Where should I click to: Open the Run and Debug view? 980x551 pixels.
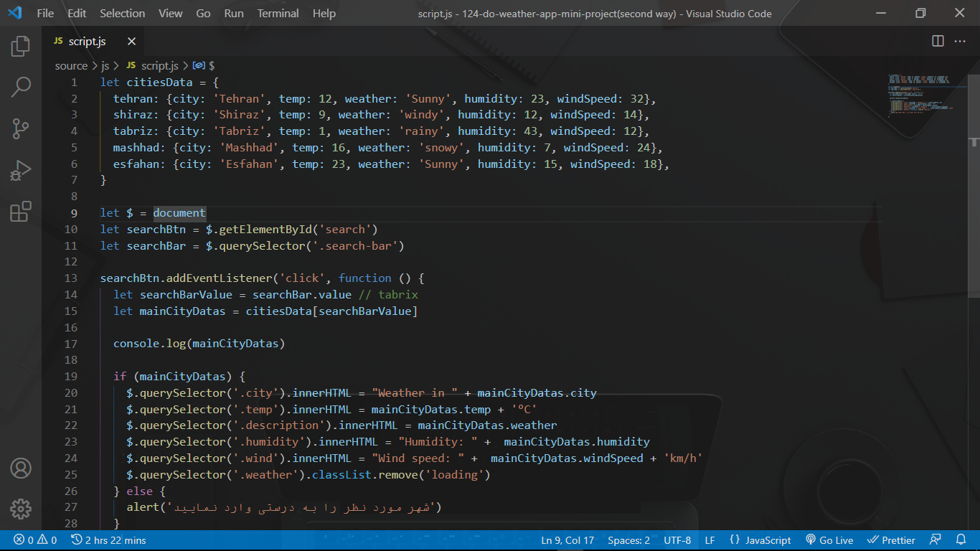(x=21, y=171)
